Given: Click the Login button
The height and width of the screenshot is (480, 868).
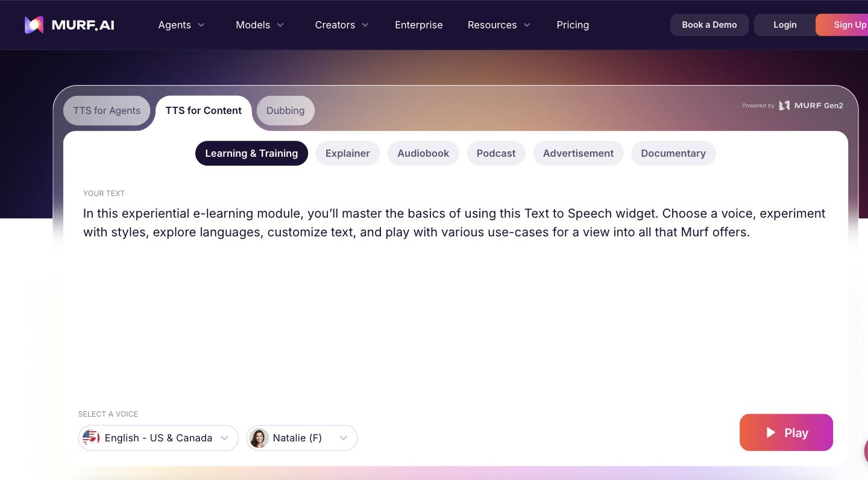Looking at the screenshot, I should pyautogui.click(x=785, y=25).
